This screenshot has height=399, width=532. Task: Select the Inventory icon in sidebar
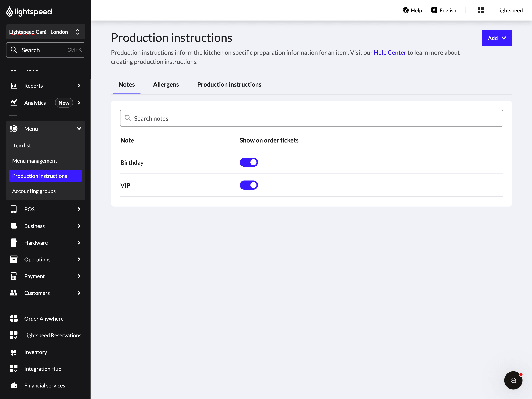click(x=14, y=352)
